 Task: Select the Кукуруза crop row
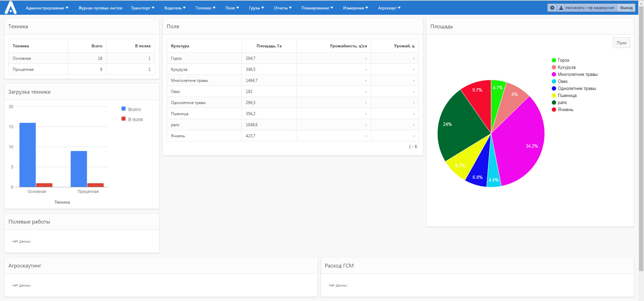pos(293,69)
